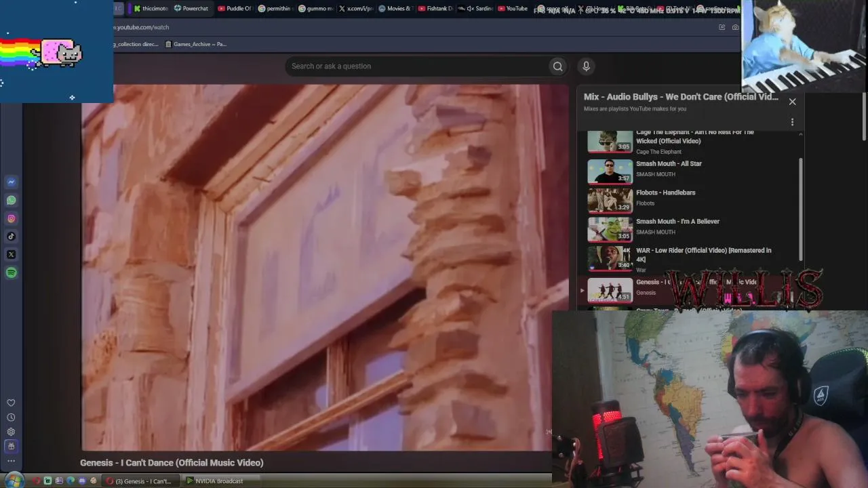Open the Edge quick-launch icon in taskbar
Screen dimensions: 868x488
(71, 481)
